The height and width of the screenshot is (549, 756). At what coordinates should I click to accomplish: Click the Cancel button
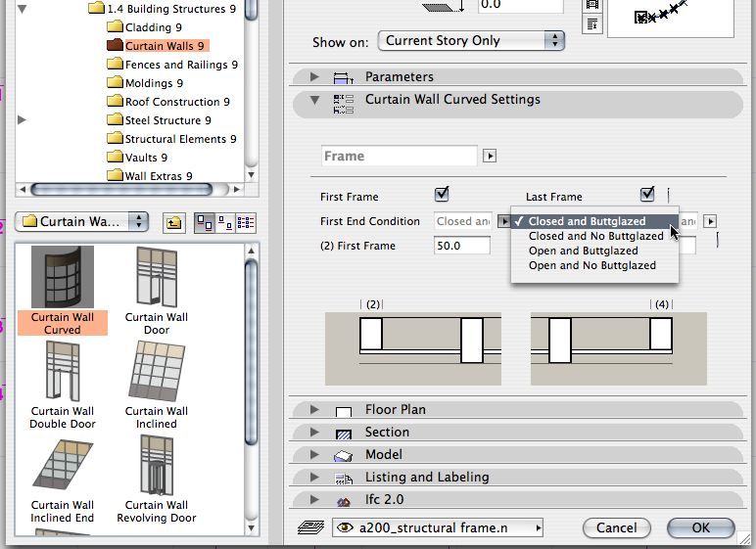pos(616,527)
